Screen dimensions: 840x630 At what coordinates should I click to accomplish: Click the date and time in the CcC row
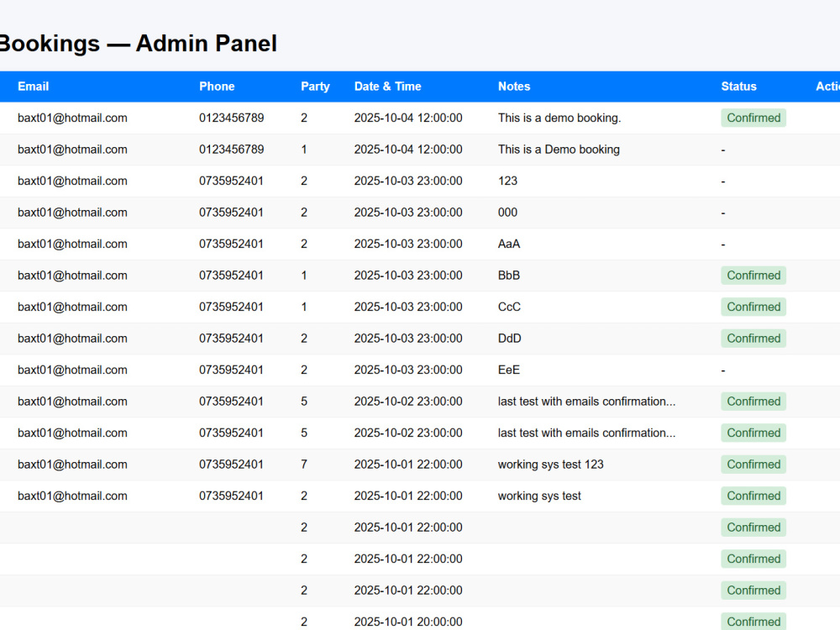(408, 307)
